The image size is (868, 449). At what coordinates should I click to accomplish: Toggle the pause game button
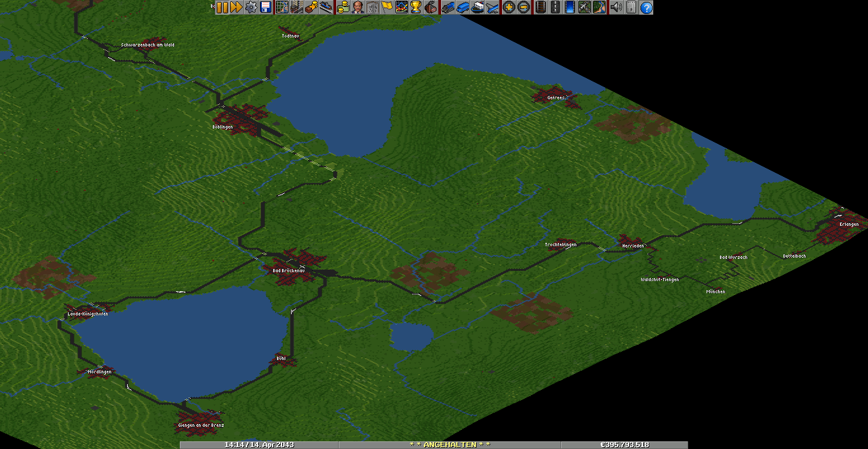click(x=222, y=8)
